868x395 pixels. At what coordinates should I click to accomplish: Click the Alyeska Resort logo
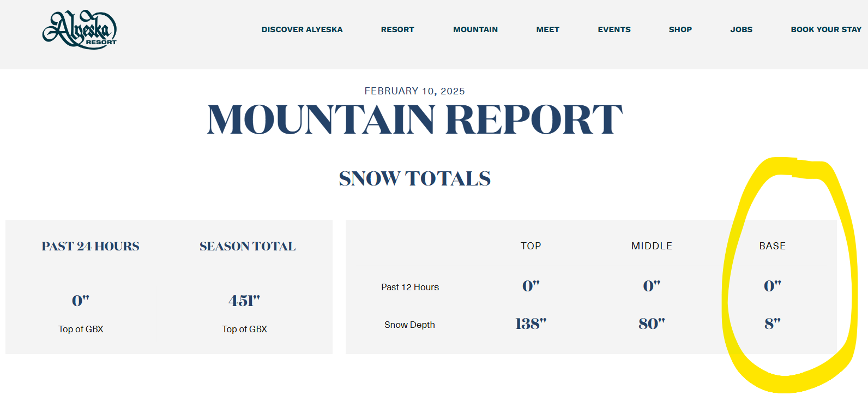(x=80, y=29)
